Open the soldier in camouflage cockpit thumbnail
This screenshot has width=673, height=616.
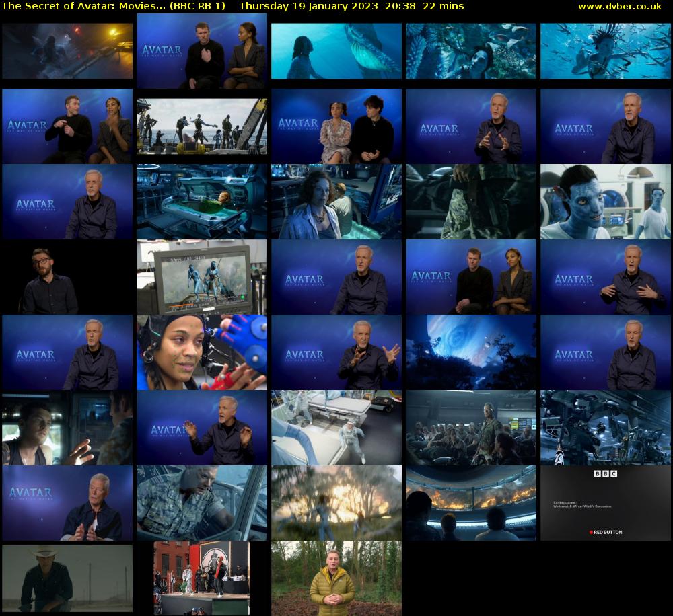click(202, 503)
